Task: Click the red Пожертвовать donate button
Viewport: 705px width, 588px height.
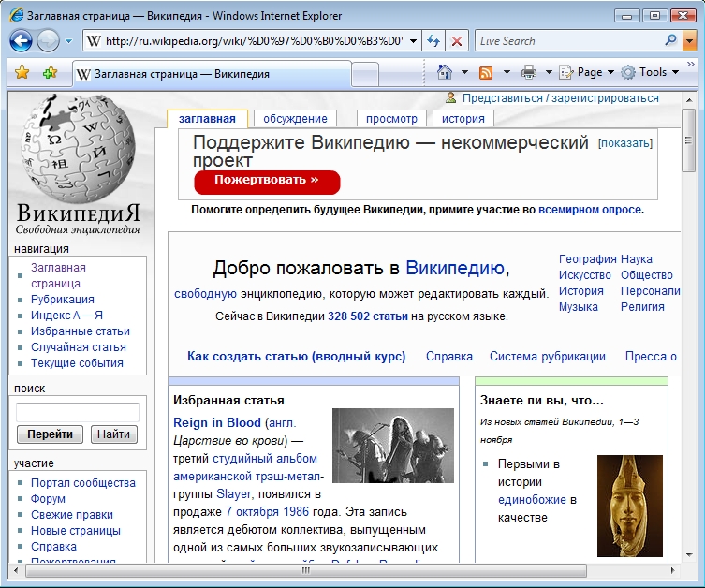Action: tap(267, 182)
